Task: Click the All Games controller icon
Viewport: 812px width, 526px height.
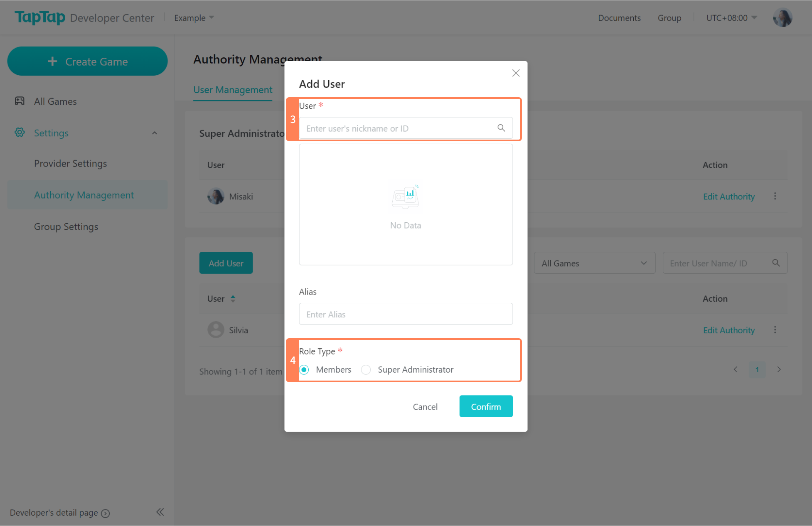Action: (x=20, y=101)
